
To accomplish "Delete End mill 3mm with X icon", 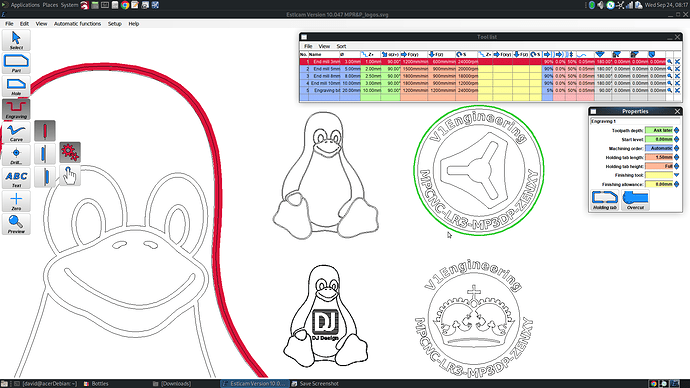I will coord(677,62).
